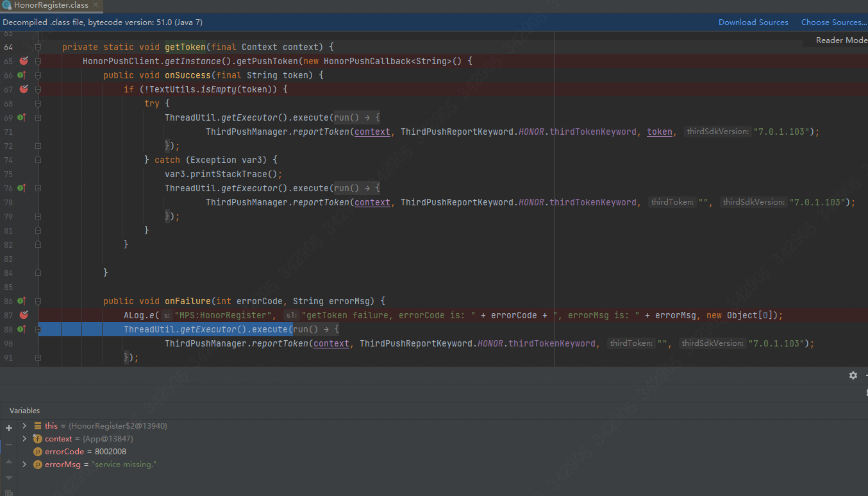This screenshot has height=496, width=868.
Task: Select the HonorRegister.class editor tab
Action: click(x=51, y=6)
